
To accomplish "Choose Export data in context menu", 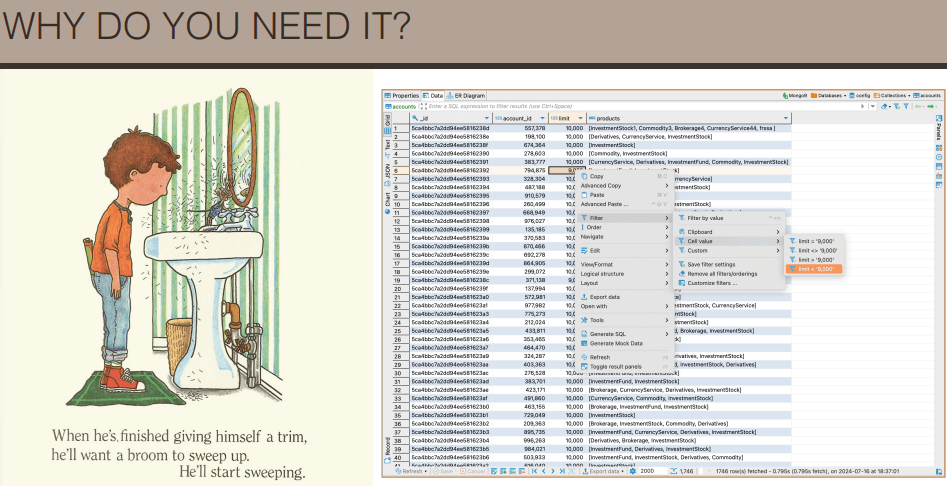I will point(624,297).
